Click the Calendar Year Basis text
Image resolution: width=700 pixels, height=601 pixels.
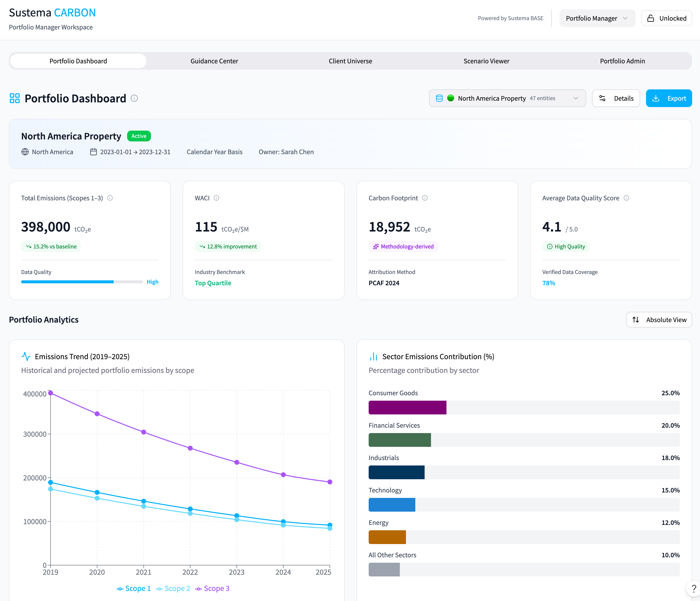[x=215, y=152]
